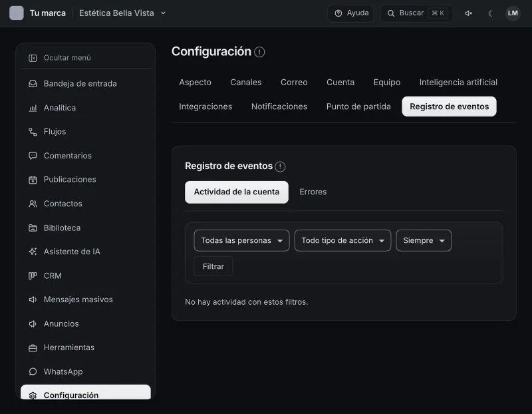Click the Analítica bar chart icon
Viewport: 532px width, 414px height.
33,108
